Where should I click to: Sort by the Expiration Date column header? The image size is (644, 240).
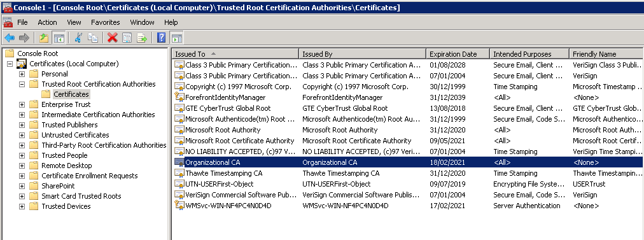(458, 54)
